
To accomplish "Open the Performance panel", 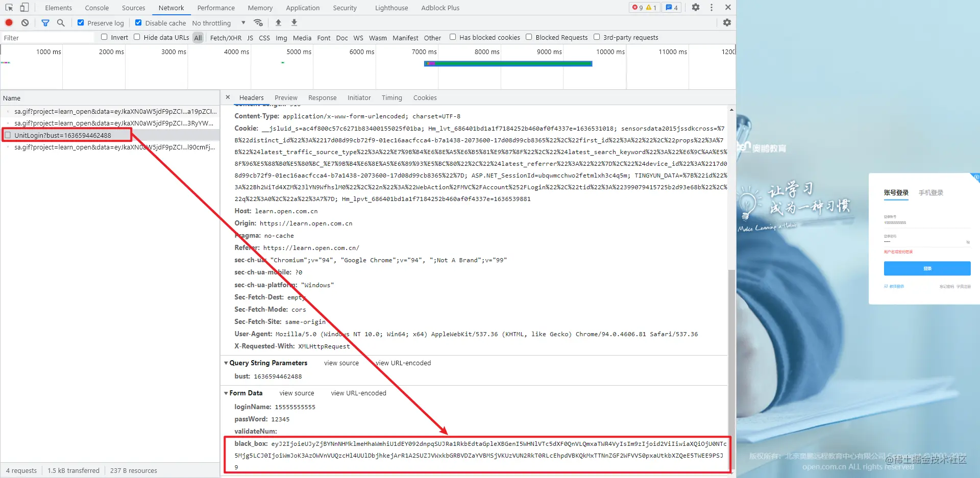I will pyautogui.click(x=216, y=8).
